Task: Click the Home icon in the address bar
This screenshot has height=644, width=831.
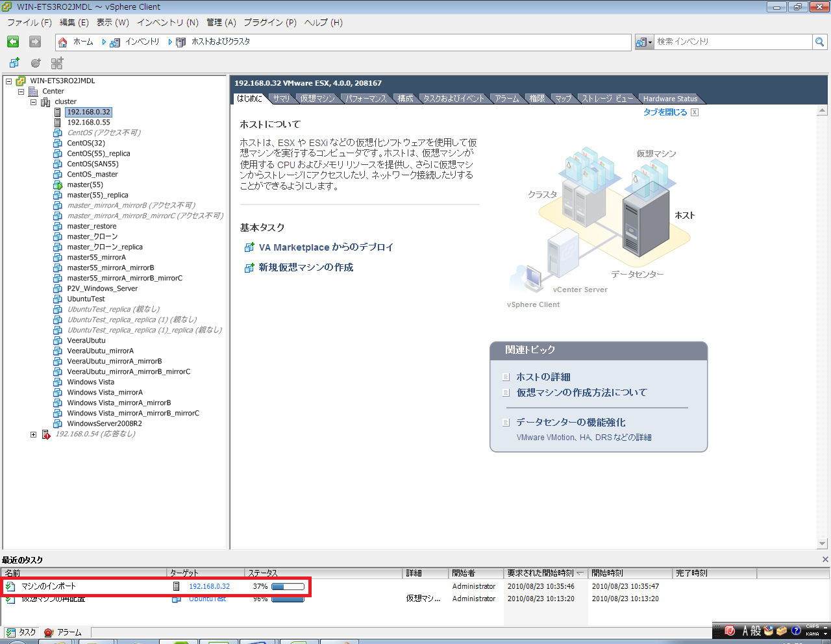Action: 62,42
